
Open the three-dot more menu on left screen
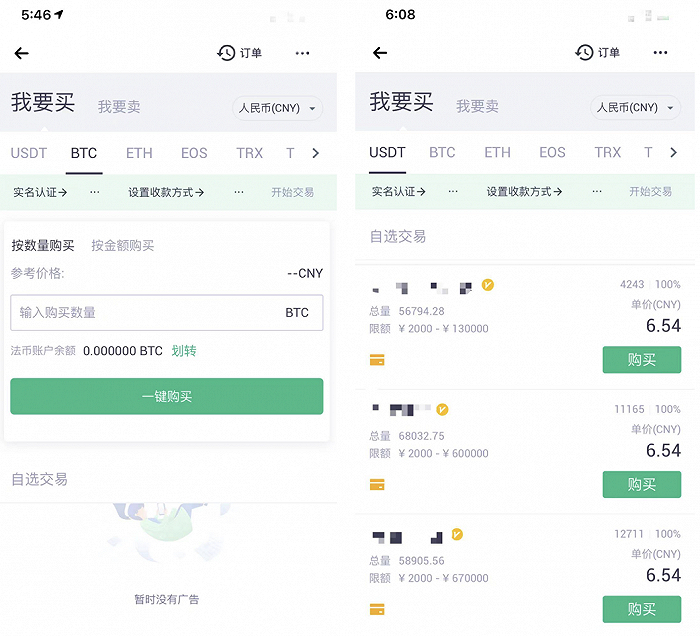(302, 54)
